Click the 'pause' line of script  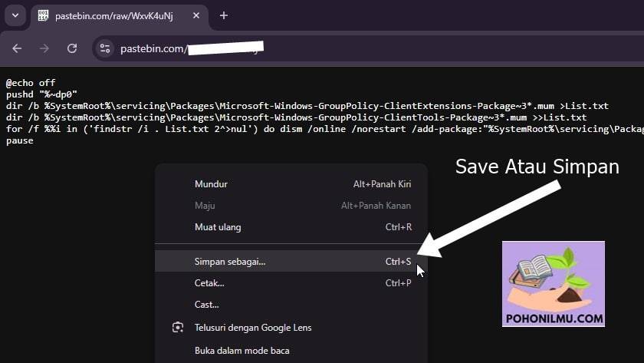(x=20, y=140)
